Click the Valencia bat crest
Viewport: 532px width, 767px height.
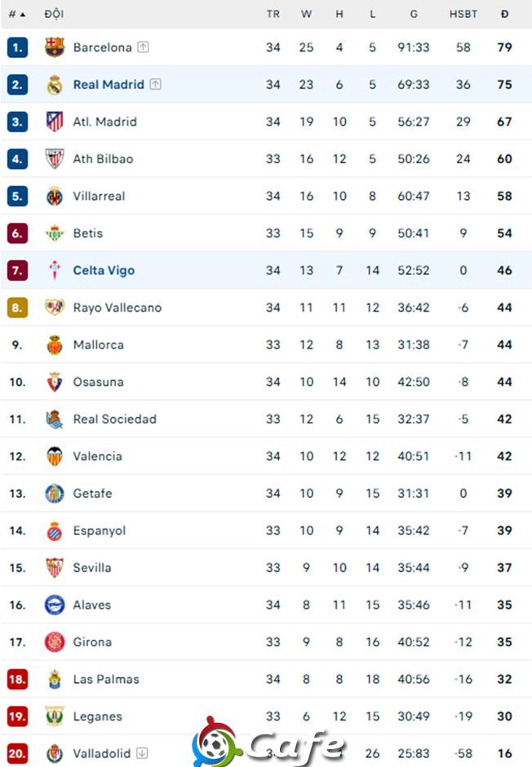pos(55,456)
